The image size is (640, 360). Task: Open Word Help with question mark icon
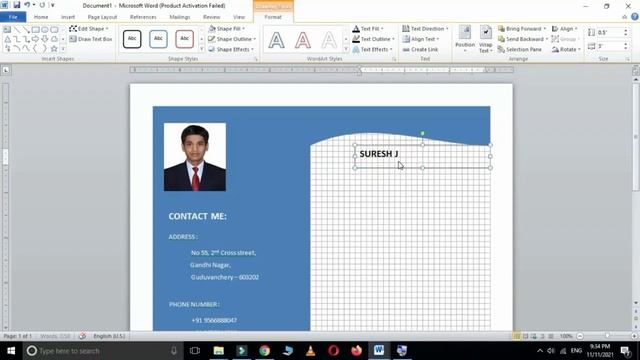(x=635, y=17)
